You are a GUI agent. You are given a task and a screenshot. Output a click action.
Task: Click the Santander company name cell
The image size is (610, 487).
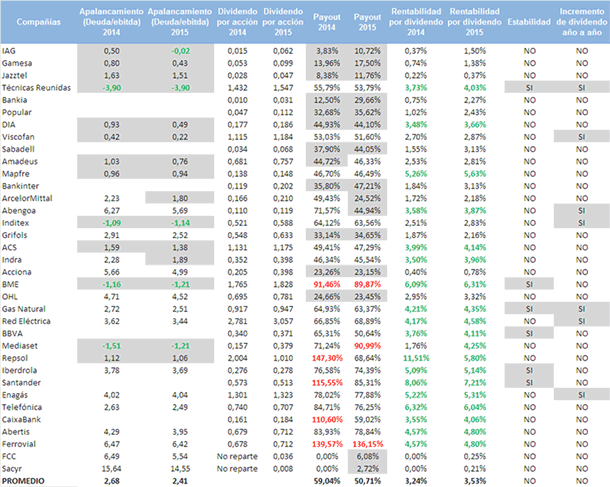click(21, 383)
